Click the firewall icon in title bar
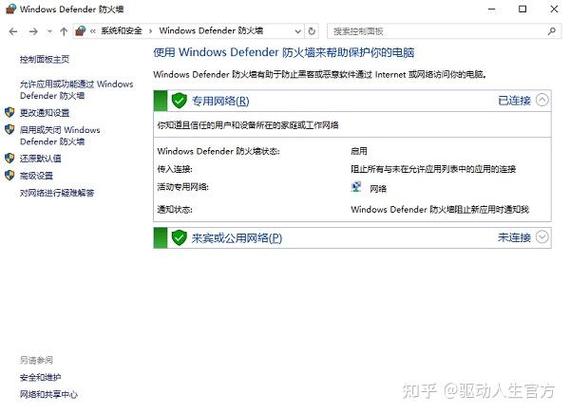Image resolution: width=570 pixels, height=414 pixels. 11,9
